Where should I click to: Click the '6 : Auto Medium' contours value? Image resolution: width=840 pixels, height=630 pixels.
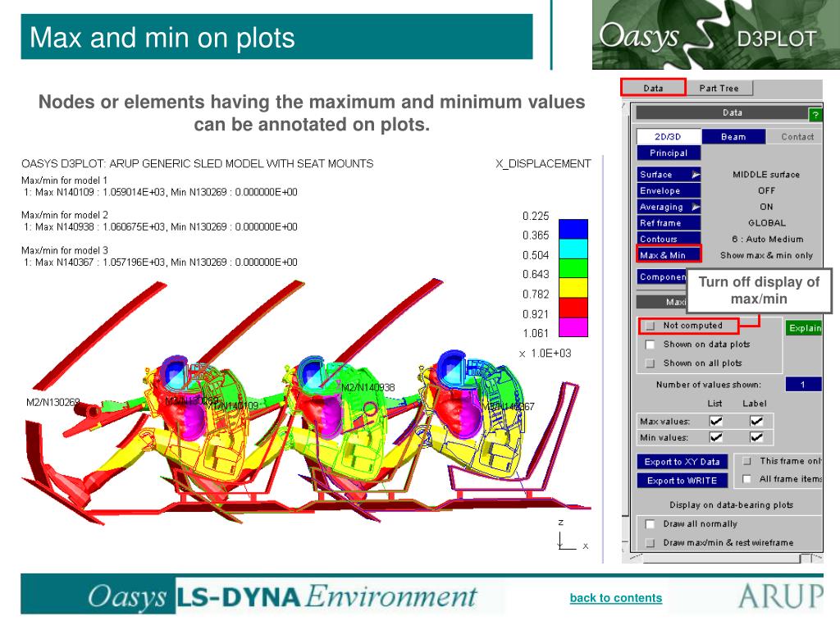pos(768,239)
